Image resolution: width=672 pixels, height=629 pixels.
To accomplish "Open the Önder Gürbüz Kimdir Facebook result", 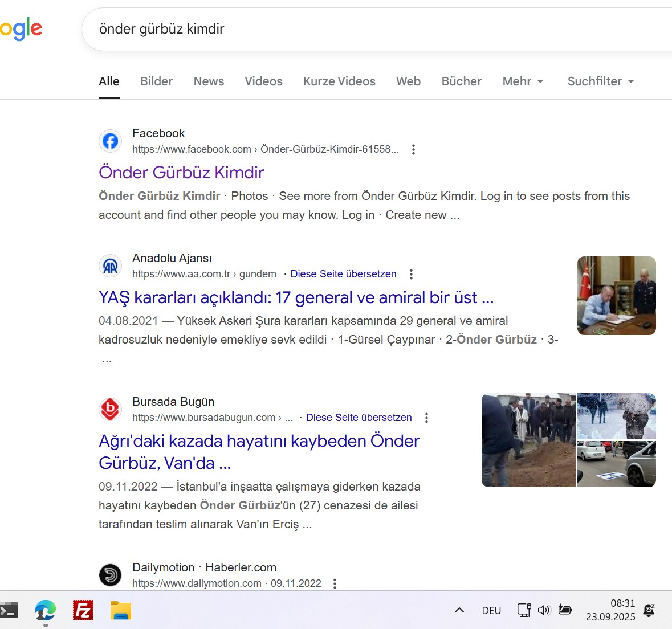I will 181,173.
